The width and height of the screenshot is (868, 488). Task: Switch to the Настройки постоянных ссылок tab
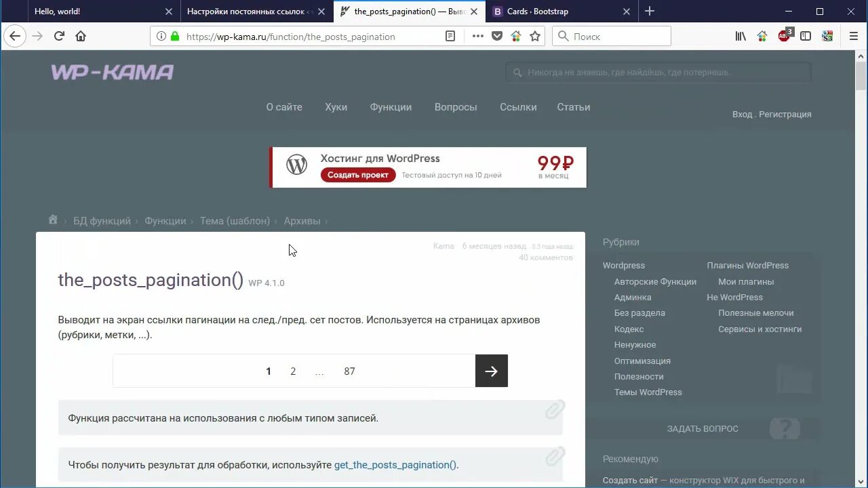click(256, 12)
